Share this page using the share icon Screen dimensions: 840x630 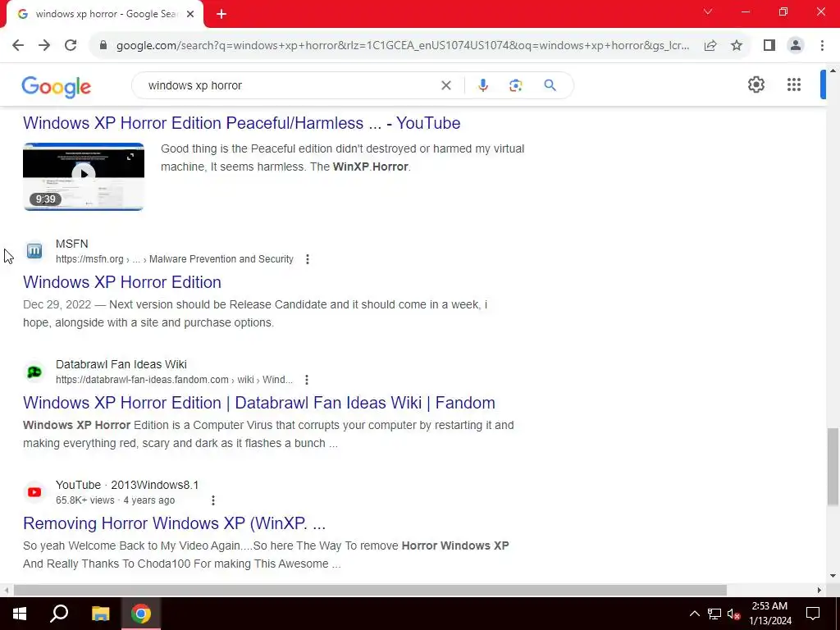click(710, 46)
